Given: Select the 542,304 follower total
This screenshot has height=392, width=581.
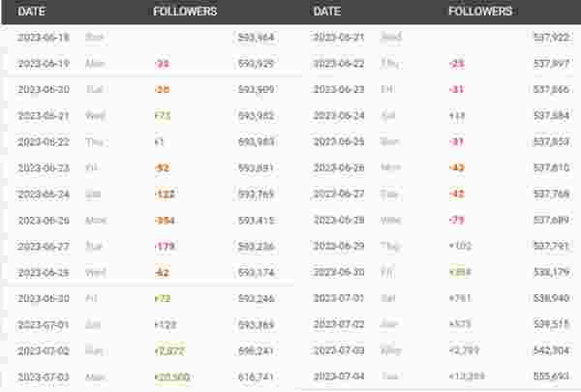Looking at the screenshot, I should (x=551, y=350).
